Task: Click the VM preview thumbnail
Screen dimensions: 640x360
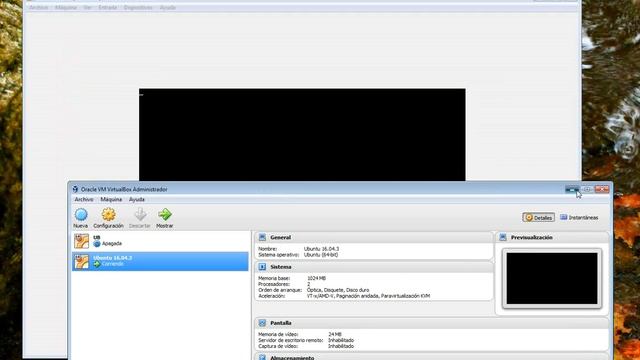Action: 552,278
